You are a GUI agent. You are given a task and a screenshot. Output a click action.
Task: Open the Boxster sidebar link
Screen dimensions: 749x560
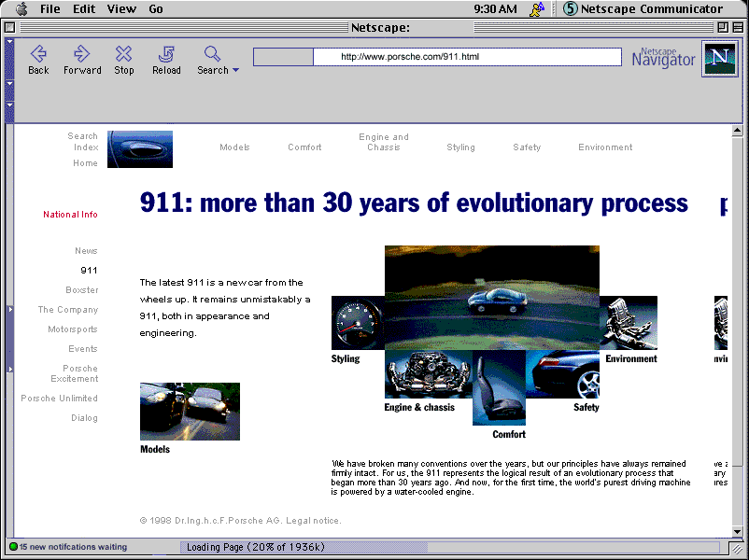coord(82,289)
